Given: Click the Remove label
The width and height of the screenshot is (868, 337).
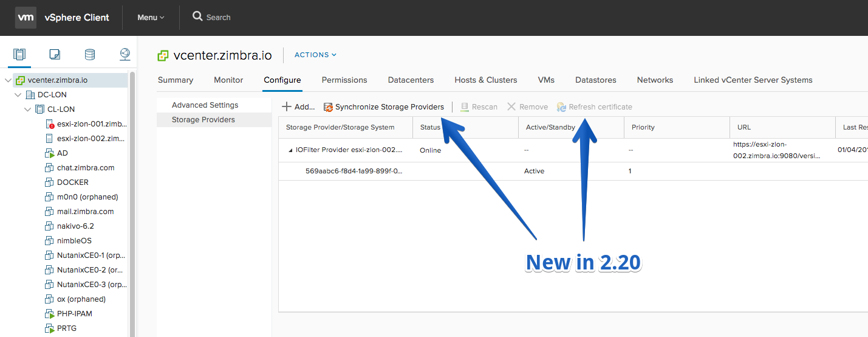Looking at the screenshot, I should 534,107.
